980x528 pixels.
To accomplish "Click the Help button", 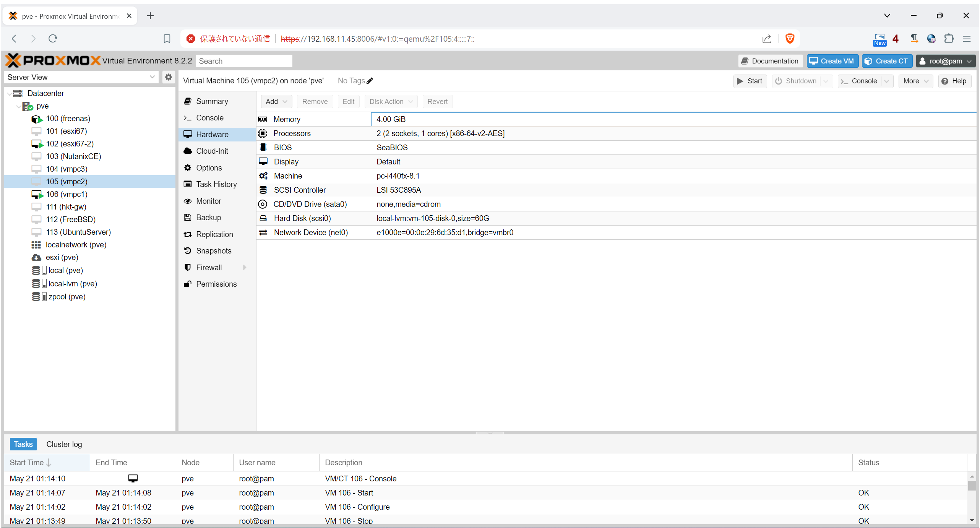I will [954, 81].
